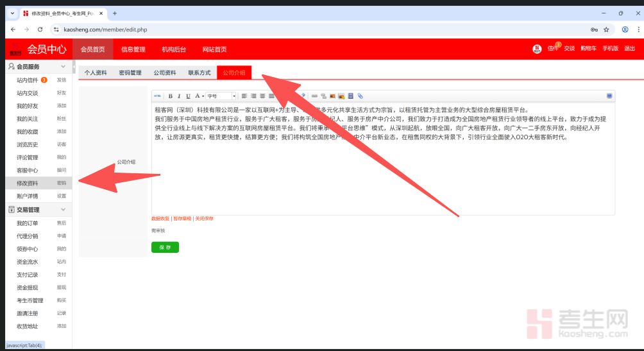644x351 pixels.
Task: Collapse the 会员服务 sidebar section
Action: 63,67
